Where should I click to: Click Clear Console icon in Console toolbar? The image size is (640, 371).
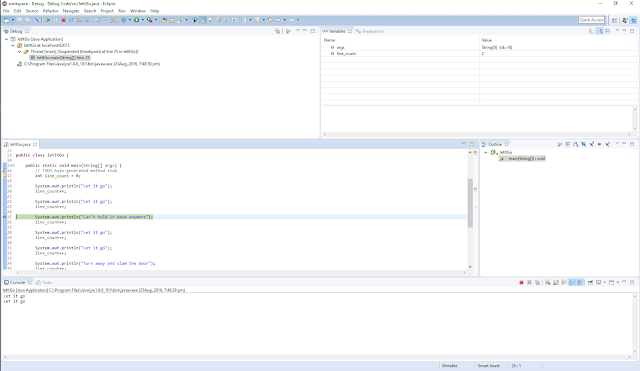[x=548, y=282]
